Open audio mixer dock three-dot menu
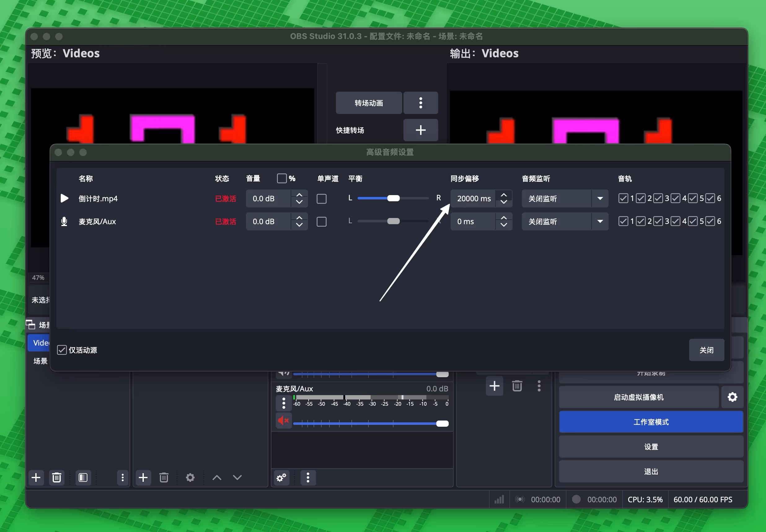766x532 pixels. click(308, 478)
